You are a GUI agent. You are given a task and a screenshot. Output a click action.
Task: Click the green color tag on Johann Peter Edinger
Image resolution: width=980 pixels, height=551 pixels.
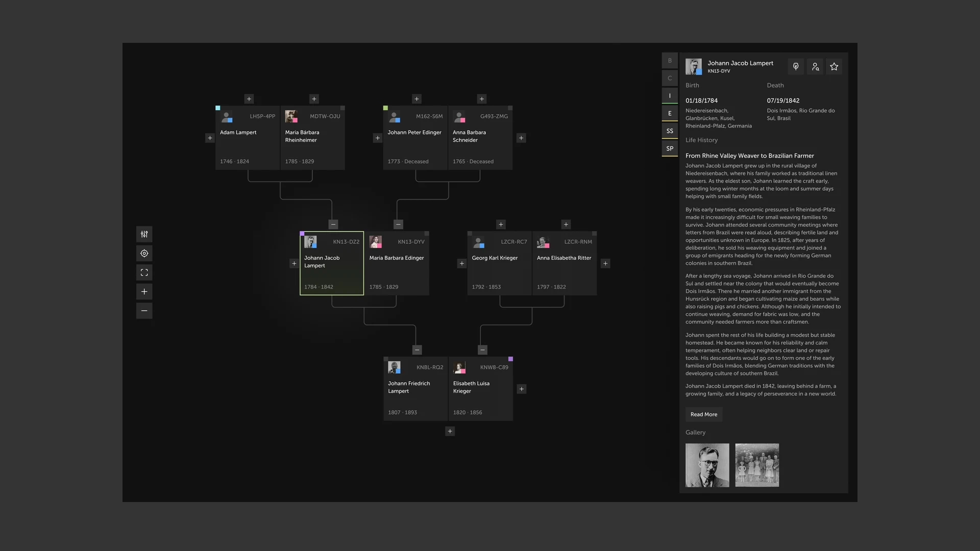click(385, 108)
